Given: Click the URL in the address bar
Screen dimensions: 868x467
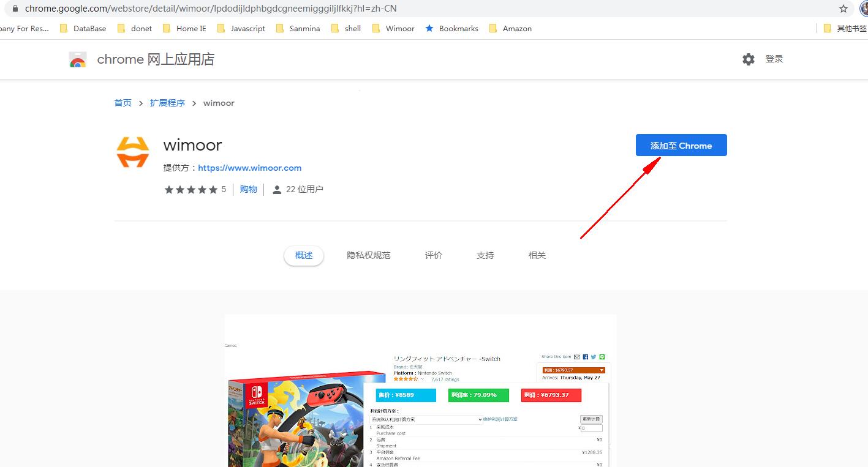Looking at the screenshot, I should click(x=211, y=9).
